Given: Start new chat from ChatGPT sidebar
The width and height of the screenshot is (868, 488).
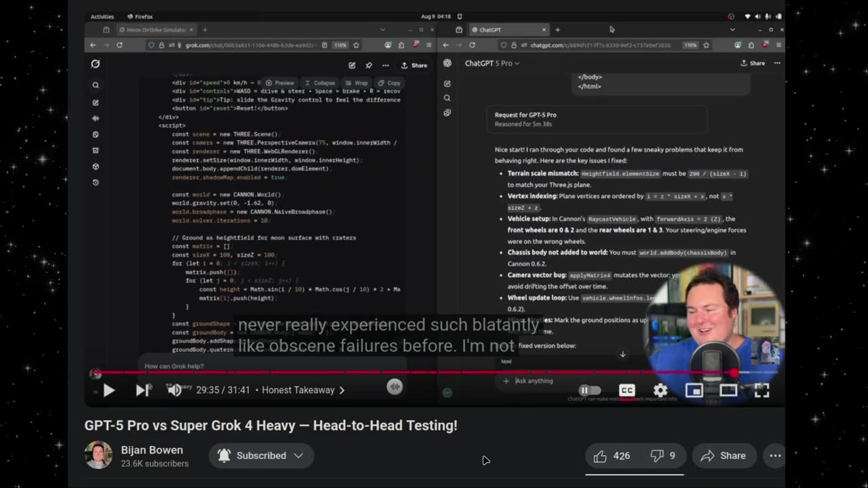Looking at the screenshot, I should tap(448, 83).
